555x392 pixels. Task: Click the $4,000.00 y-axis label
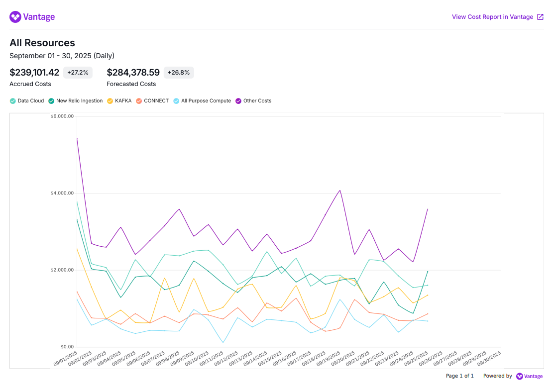click(x=62, y=193)
